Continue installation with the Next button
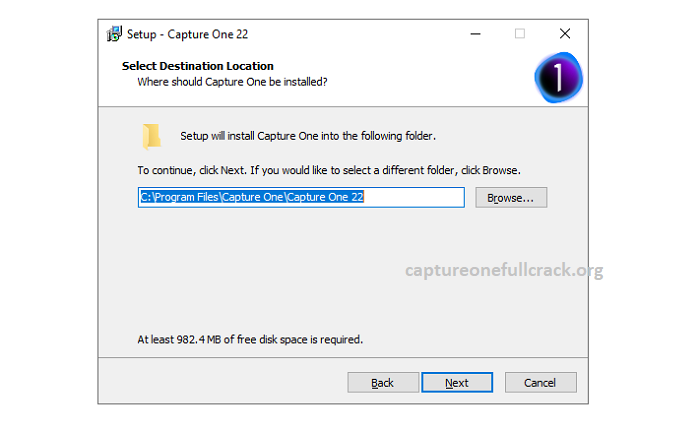This screenshot has width=700, height=430. pos(457,383)
